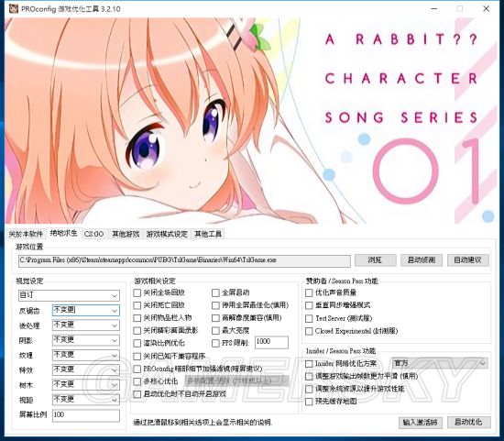504x441 pixels.
Task: Toggle 调整游戏输出帧数更为平滑 checkbox
Action: click(309, 376)
